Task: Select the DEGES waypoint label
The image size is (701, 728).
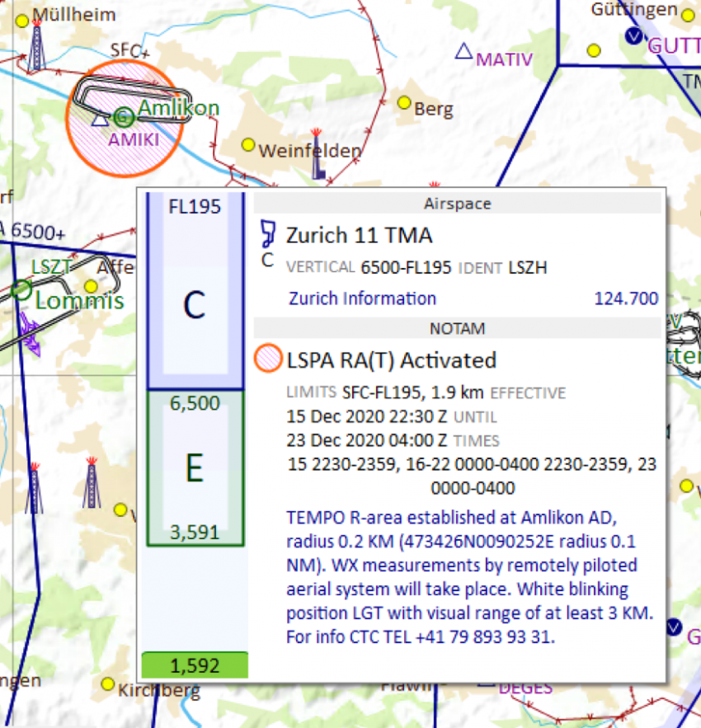Action: 525,688
